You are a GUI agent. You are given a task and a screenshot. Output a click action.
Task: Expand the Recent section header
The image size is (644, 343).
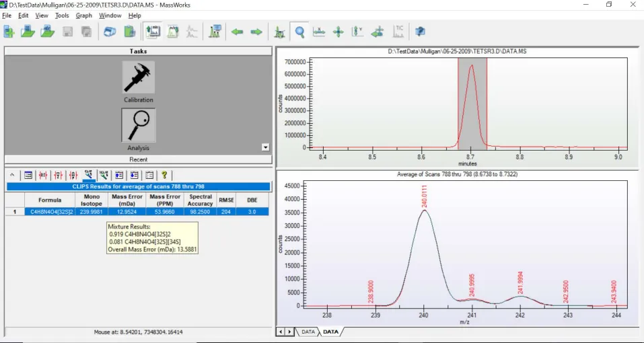pos(138,159)
